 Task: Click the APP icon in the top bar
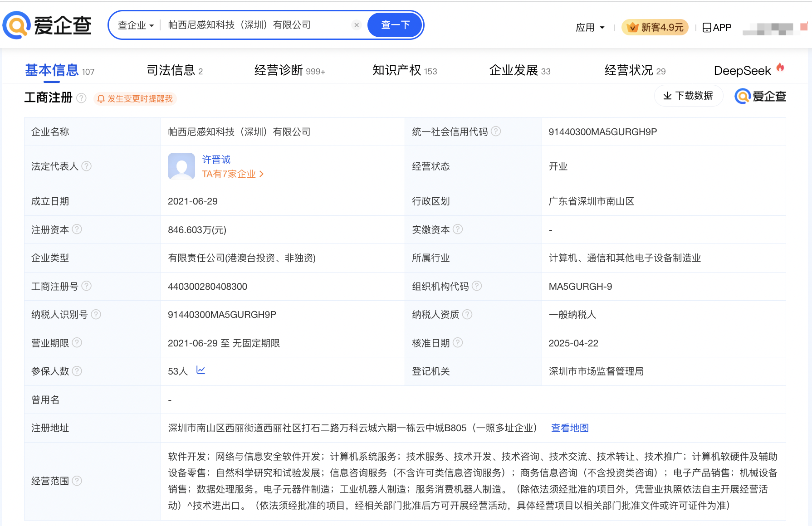pyautogui.click(x=706, y=27)
